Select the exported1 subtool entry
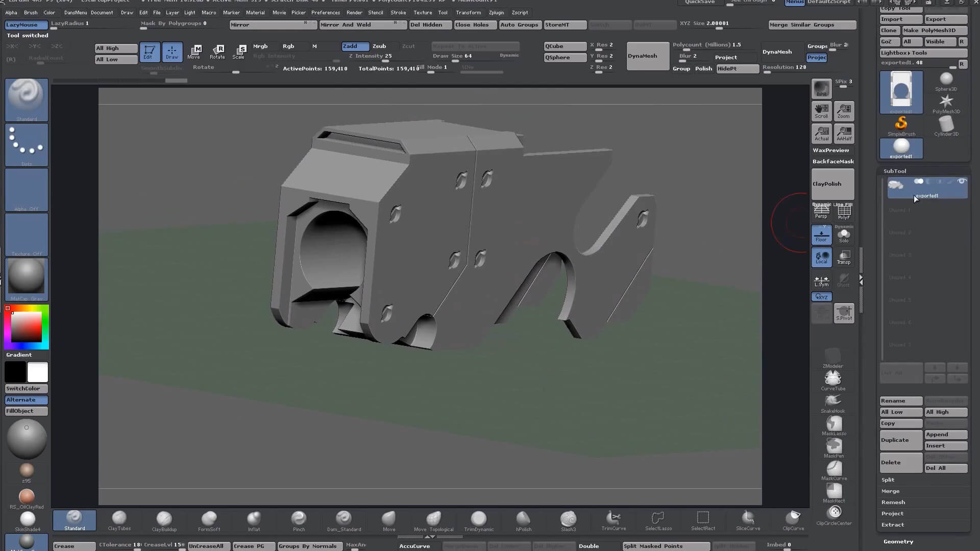Screen dimensions: 980x551 [x=927, y=189]
